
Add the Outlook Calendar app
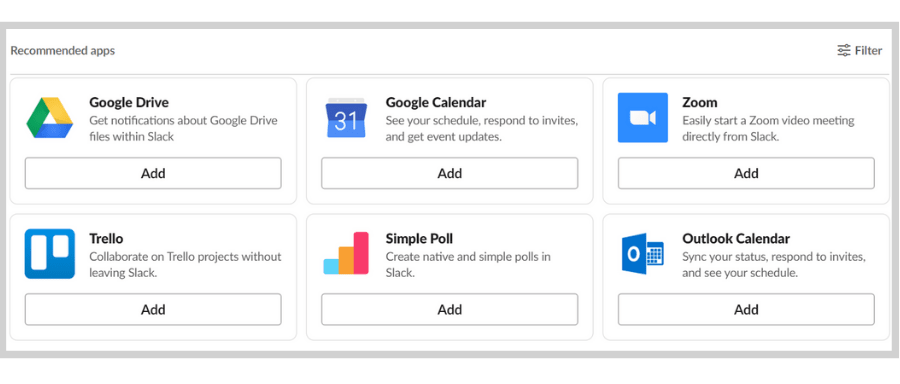pos(746,309)
